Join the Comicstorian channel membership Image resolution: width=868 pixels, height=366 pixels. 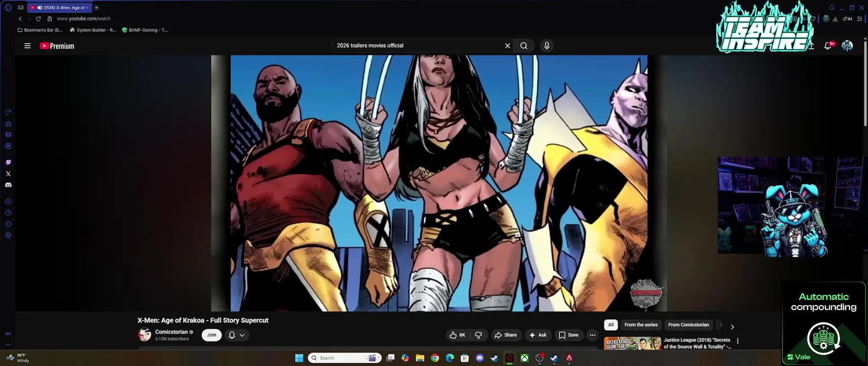(212, 335)
